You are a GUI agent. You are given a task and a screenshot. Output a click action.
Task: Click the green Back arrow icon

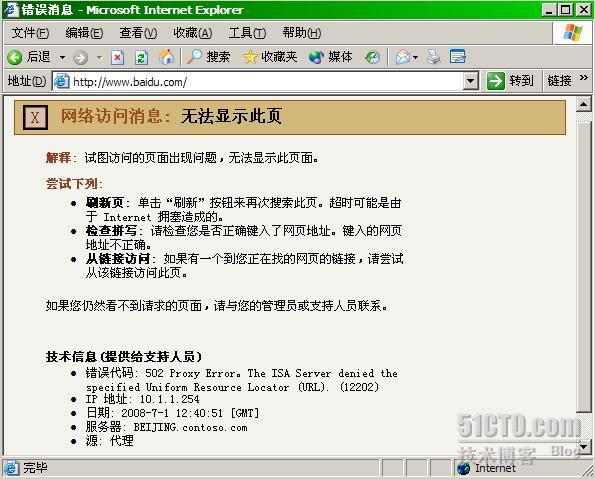point(14,57)
